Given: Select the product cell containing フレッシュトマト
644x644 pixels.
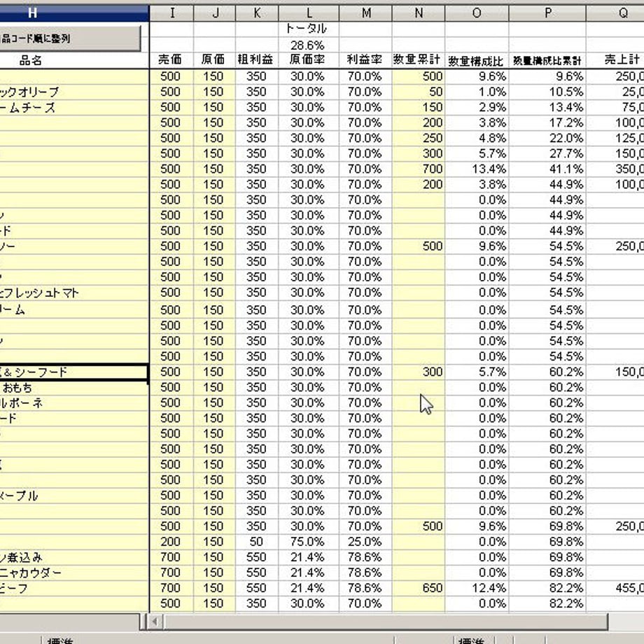Looking at the screenshot, I should coord(74,293).
